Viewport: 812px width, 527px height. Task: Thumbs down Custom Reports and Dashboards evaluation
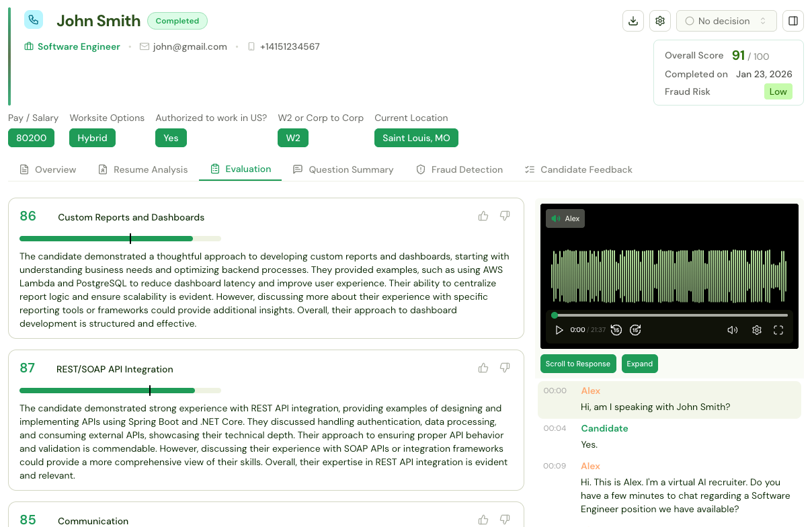pos(505,216)
